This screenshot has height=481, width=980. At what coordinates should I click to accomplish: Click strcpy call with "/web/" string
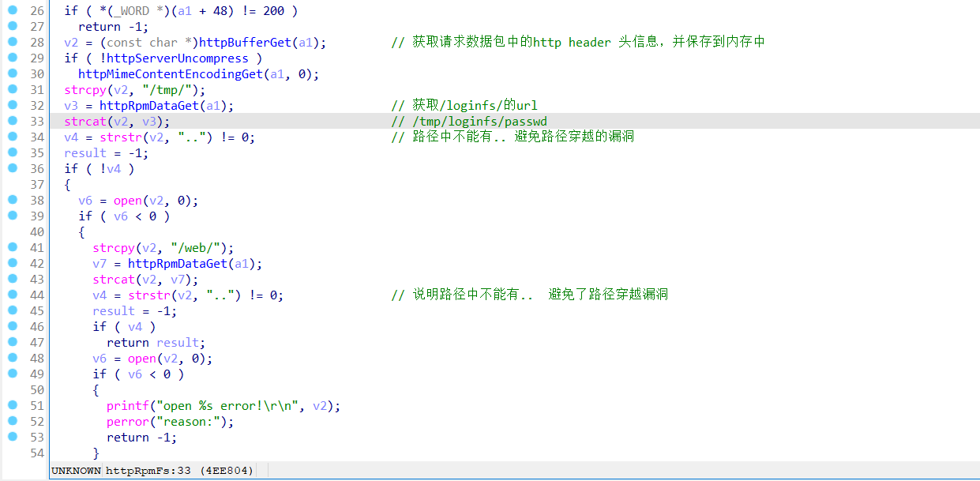tap(163, 247)
